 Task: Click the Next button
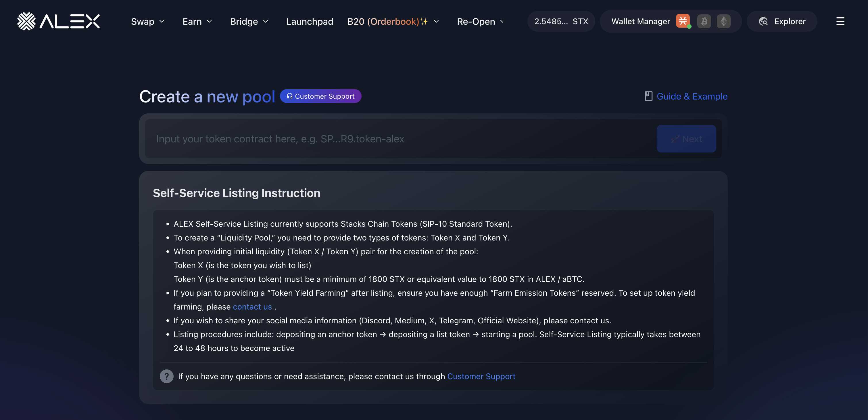[x=686, y=138]
